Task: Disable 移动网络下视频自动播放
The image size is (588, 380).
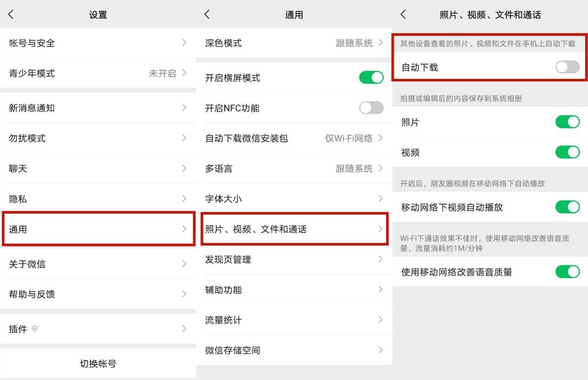Action: pyautogui.click(x=566, y=207)
